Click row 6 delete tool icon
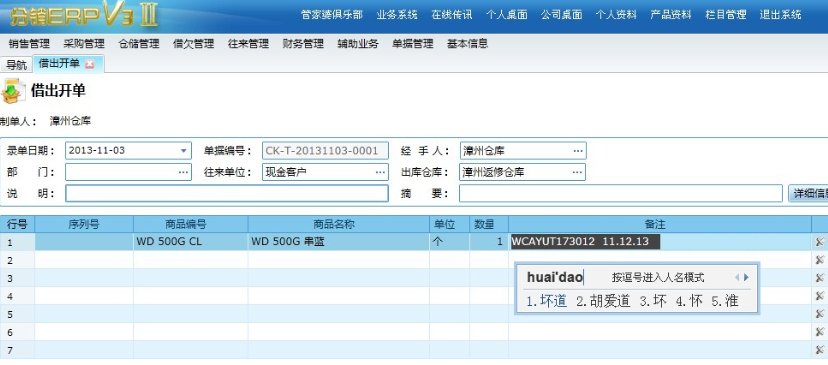This screenshot has width=828, height=365. (x=820, y=332)
